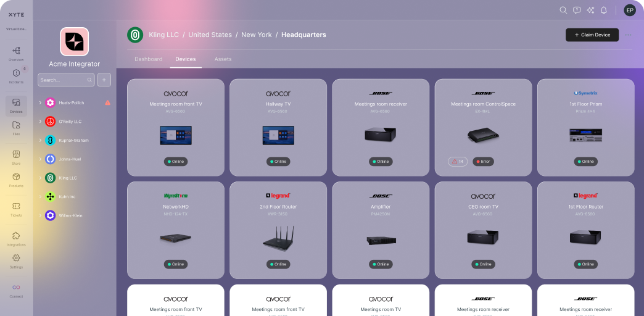Expand the Huels-Pollich tree chevron
This screenshot has width=644, height=316.
tap(40, 102)
